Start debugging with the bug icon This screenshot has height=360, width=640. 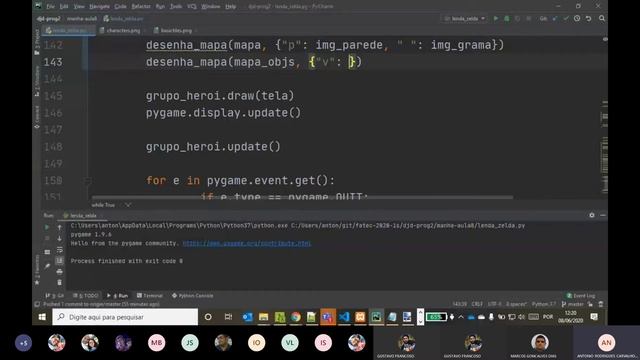(507, 18)
